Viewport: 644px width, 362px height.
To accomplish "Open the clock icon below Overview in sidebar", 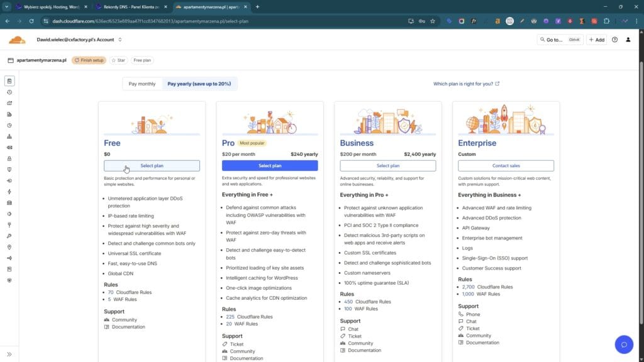I will tap(9, 92).
